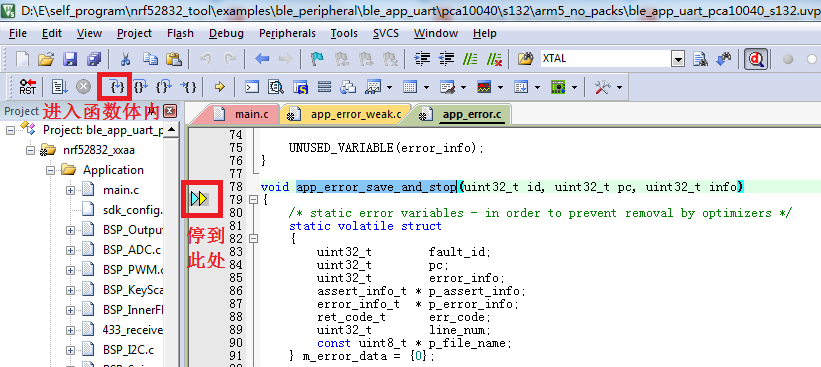The height and width of the screenshot is (367, 821).
Task: Toggle Disassembly window icon
Action: [x=276, y=86]
